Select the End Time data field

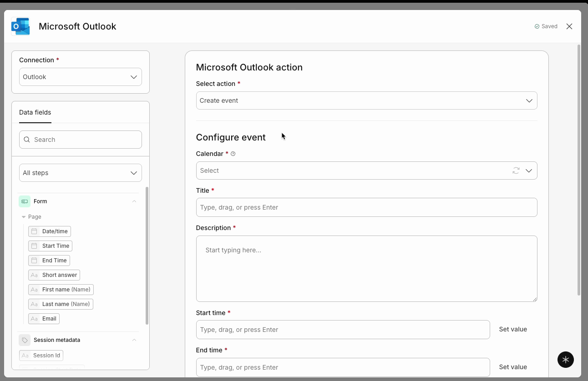point(49,261)
